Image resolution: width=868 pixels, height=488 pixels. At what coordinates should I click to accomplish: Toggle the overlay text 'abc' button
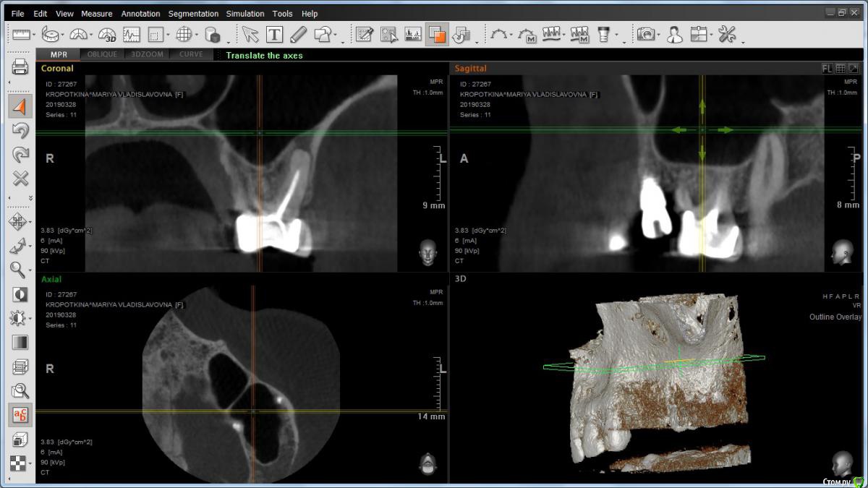pos(20,414)
